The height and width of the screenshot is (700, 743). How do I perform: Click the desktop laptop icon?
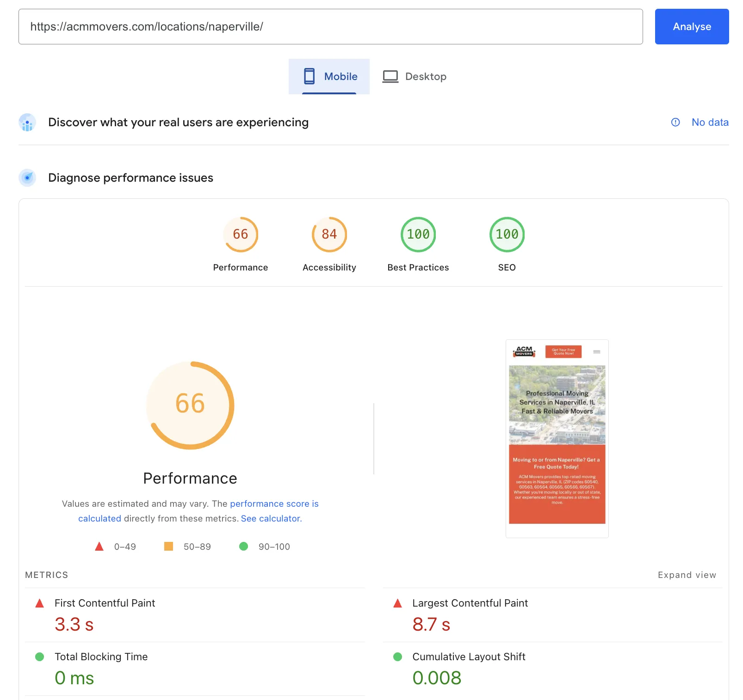tap(390, 76)
